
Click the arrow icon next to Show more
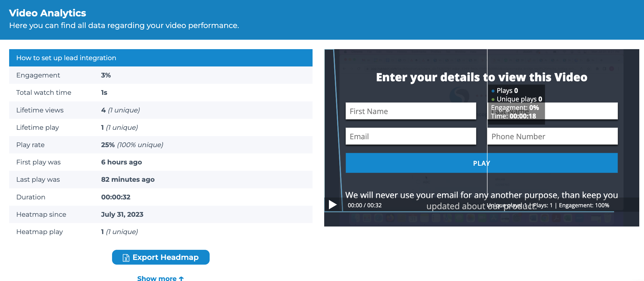point(181,278)
